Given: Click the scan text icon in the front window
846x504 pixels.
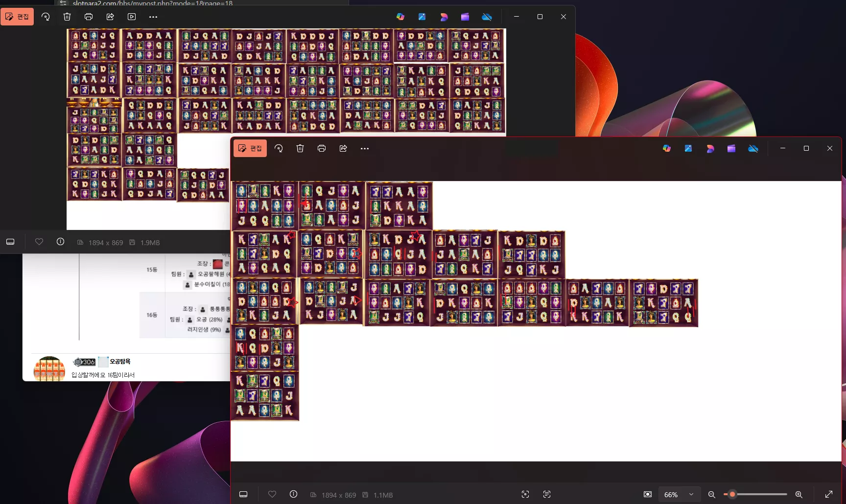Looking at the screenshot, I should pyautogui.click(x=547, y=495).
